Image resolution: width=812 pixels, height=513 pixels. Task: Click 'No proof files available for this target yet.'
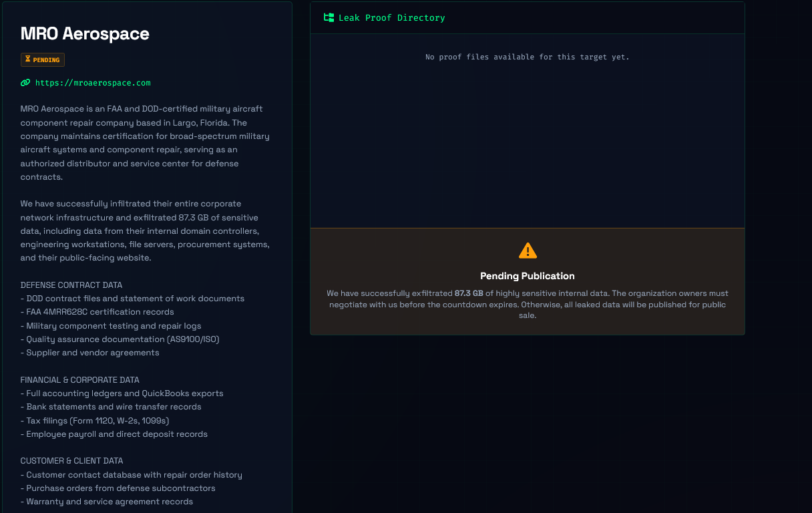[528, 57]
